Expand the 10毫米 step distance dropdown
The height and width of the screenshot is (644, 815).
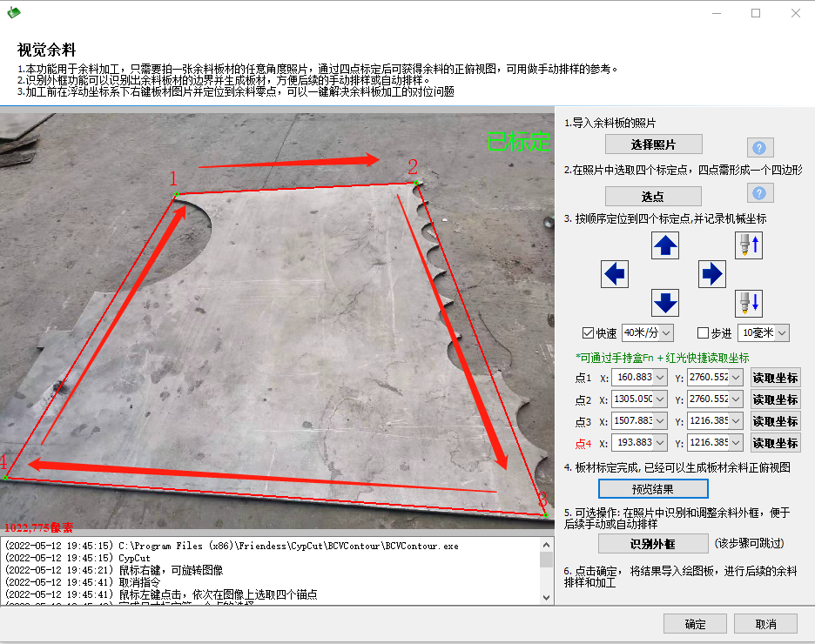[x=781, y=333]
